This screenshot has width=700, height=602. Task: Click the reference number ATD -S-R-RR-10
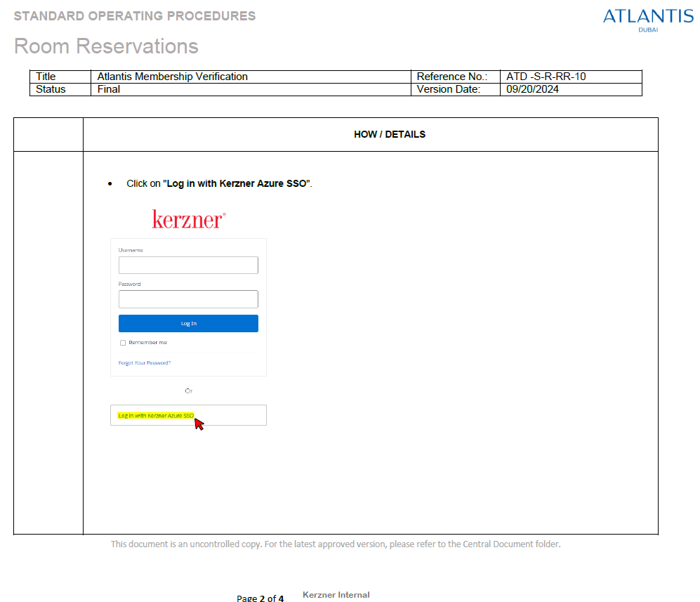point(571,77)
